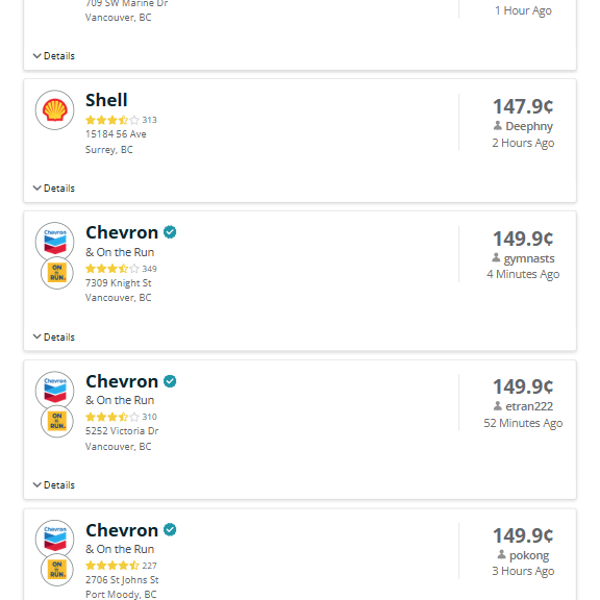Click Chevron logo at 7309 Knight St
Screen dimensions: 600x600
[x=54, y=241]
